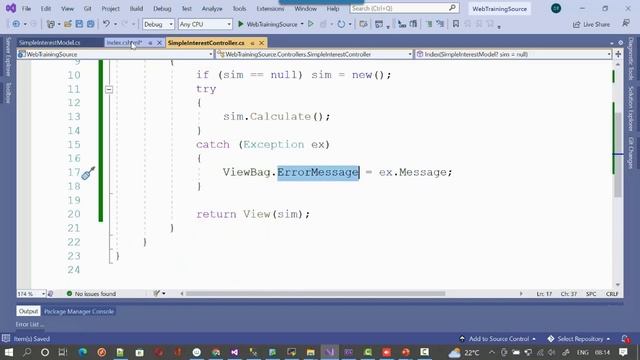The width and height of the screenshot is (640, 360).
Task: Click Add to Source Control
Action: [x=498, y=339]
